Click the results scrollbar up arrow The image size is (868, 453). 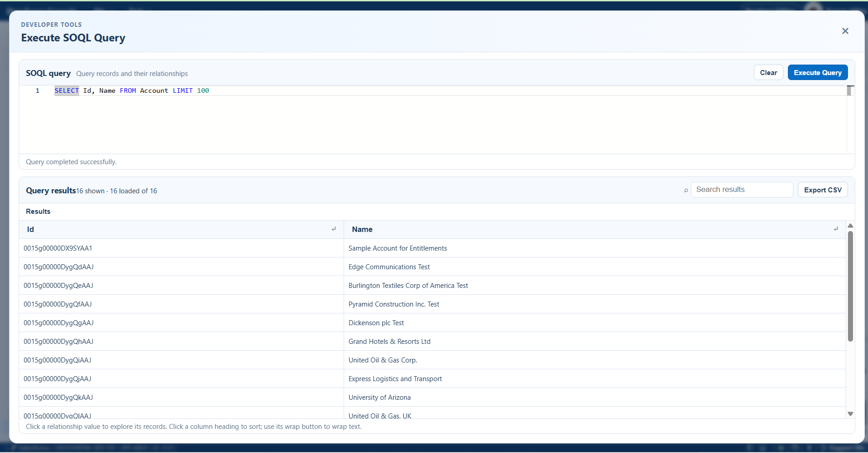(x=850, y=226)
